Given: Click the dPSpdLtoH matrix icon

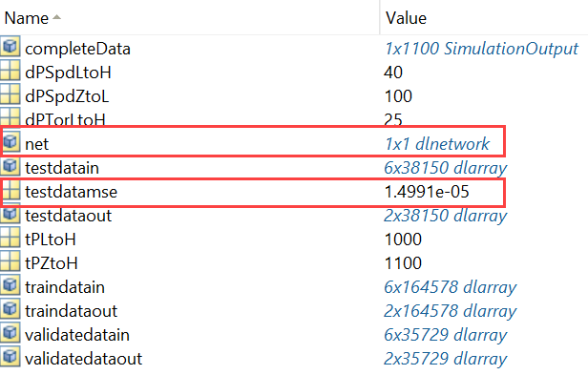Looking at the screenshot, I should click(10, 71).
